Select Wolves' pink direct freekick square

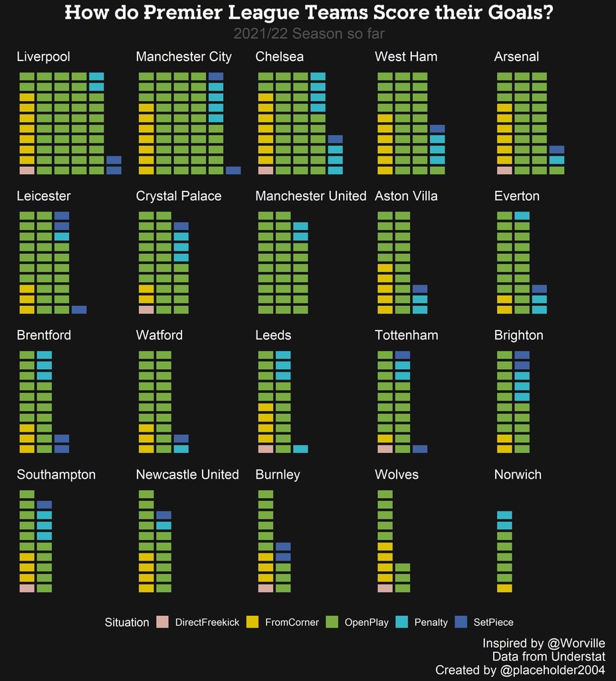385,589
